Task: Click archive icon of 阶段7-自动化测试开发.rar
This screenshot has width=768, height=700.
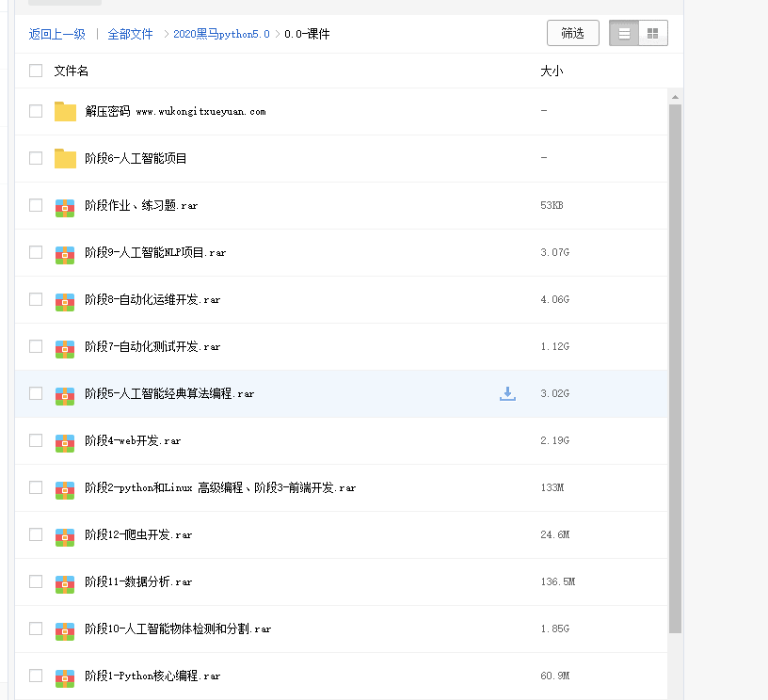Action: 65,349
